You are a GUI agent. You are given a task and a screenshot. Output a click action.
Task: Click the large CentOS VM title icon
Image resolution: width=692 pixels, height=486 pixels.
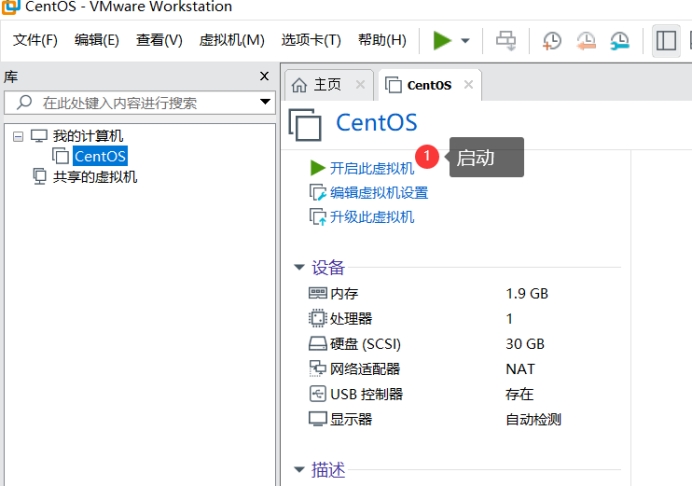tap(305, 125)
